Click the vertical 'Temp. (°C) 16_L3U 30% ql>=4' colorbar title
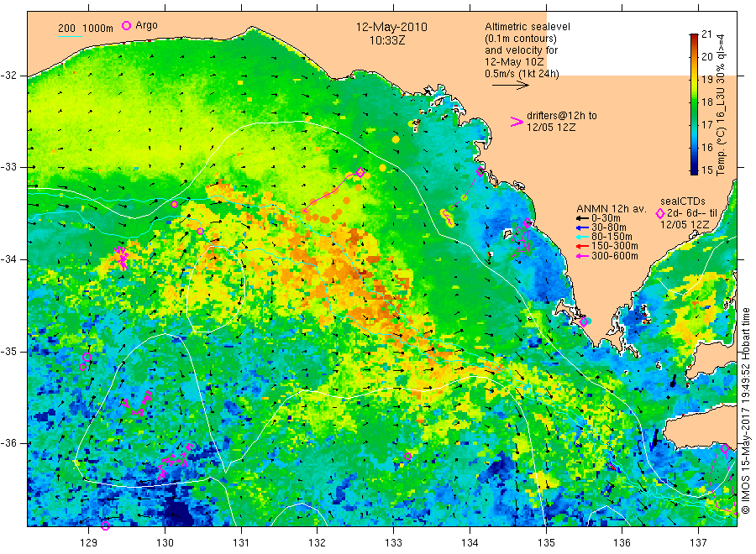 (721, 105)
